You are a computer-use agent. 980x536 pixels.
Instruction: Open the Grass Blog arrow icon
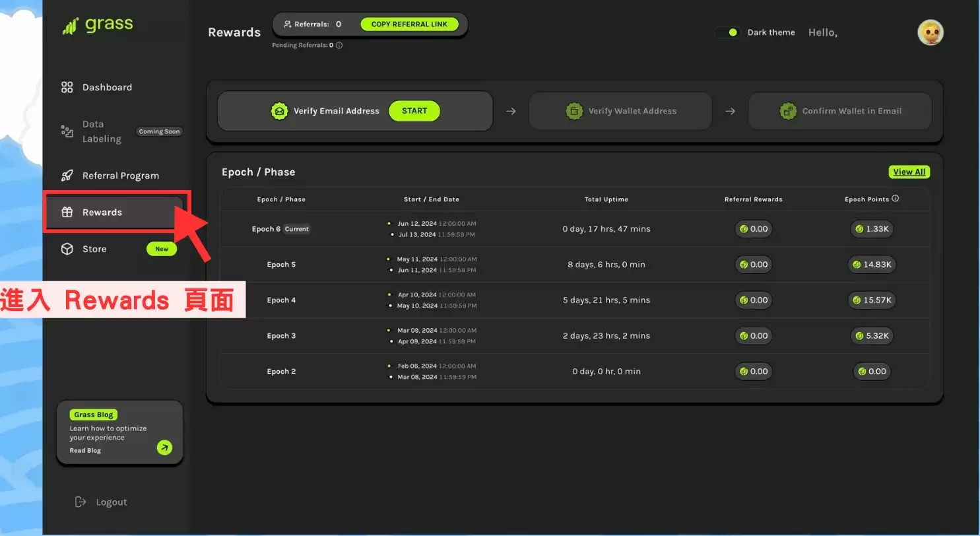pos(164,448)
